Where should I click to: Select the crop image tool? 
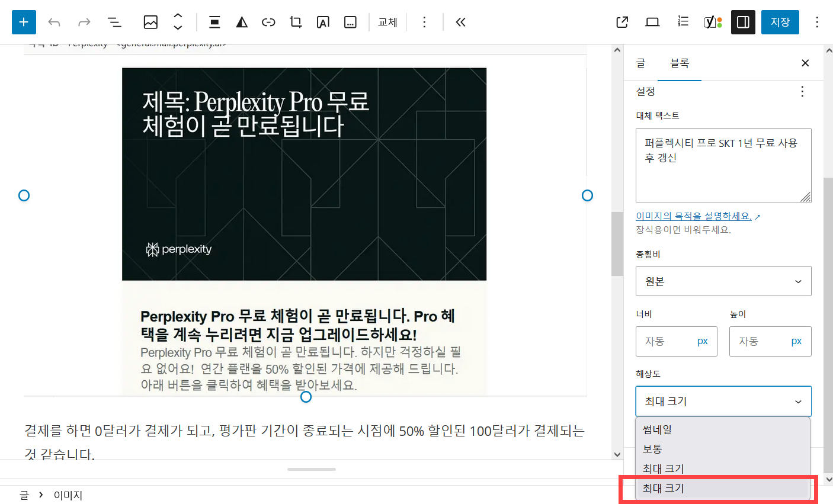(296, 23)
